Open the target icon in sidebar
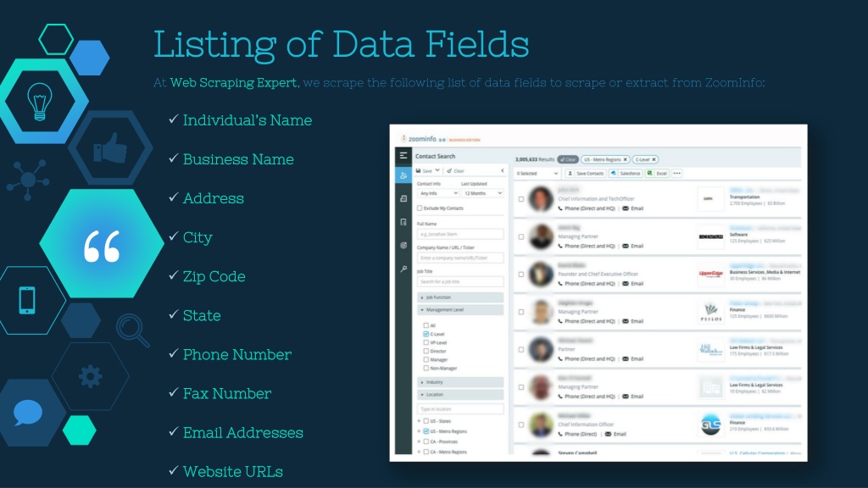The height and width of the screenshot is (488, 868). (403, 245)
